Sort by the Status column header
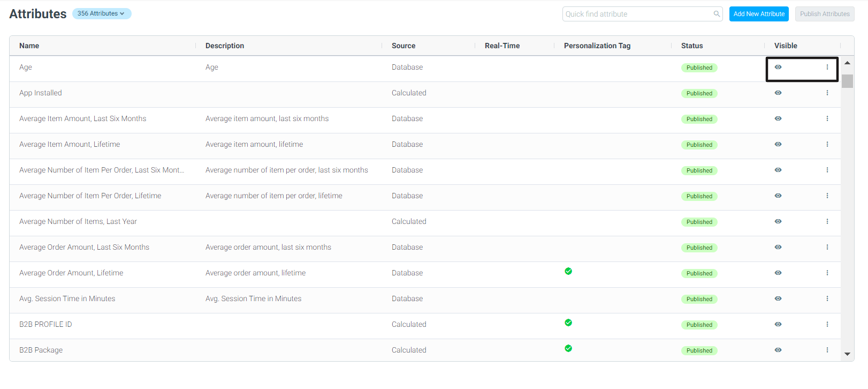Screen dimensions: 868x389 [692, 46]
